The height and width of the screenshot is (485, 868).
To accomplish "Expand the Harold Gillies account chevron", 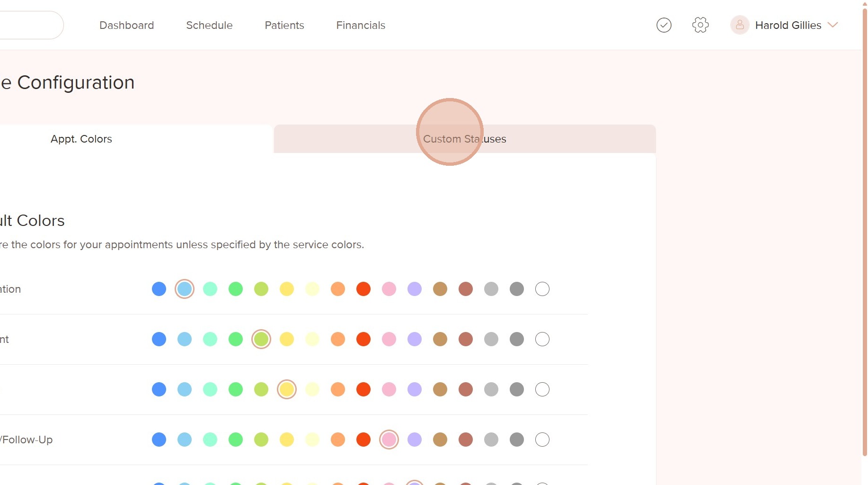I will 833,25.
